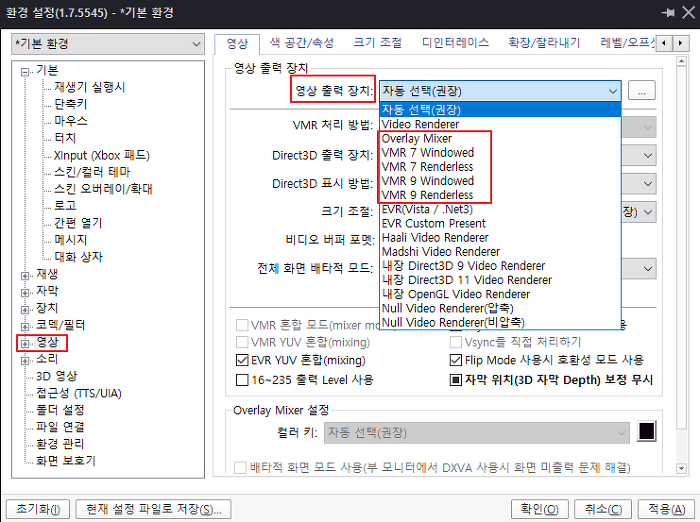Screen dimensions: 700x522
Task: Select 3D 영상 in the tree
Action: [57, 376]
